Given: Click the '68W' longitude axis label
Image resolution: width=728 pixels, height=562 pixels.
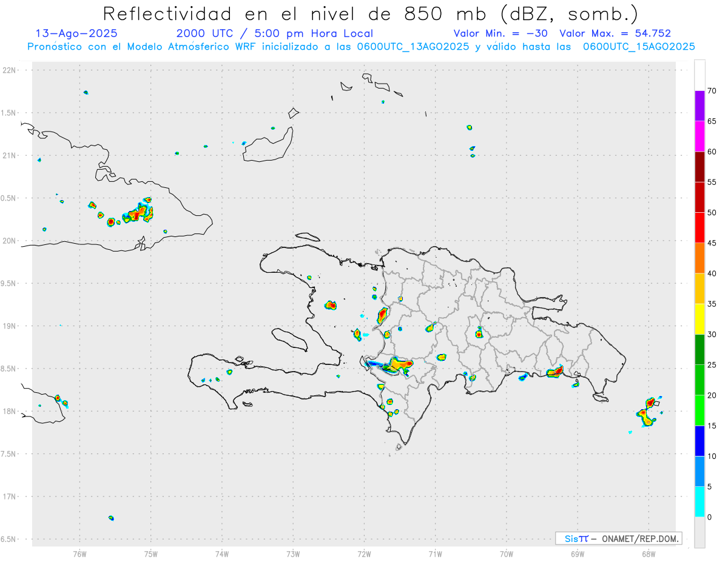Looking at the screenshot, I should 649,554.
